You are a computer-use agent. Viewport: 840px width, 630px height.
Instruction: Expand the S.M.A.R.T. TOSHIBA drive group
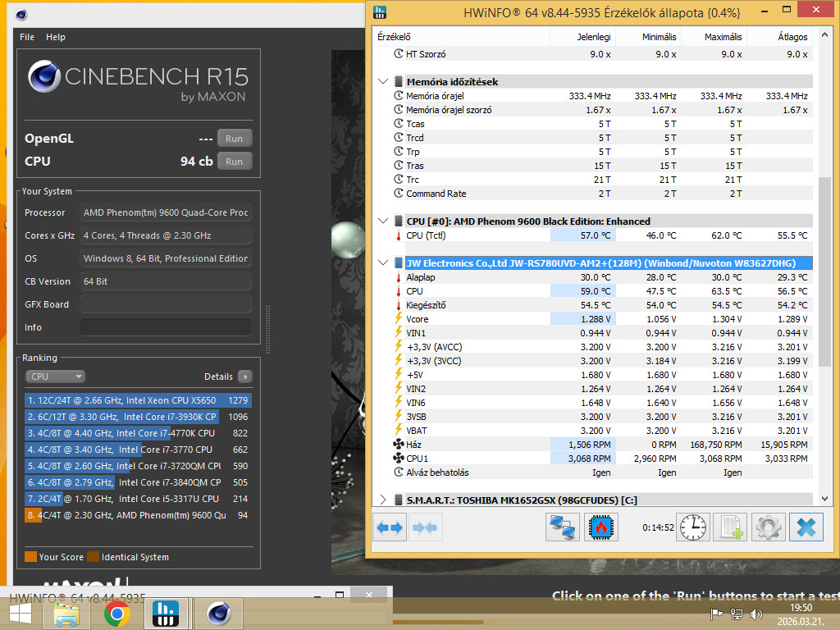[x=382, y=500]
